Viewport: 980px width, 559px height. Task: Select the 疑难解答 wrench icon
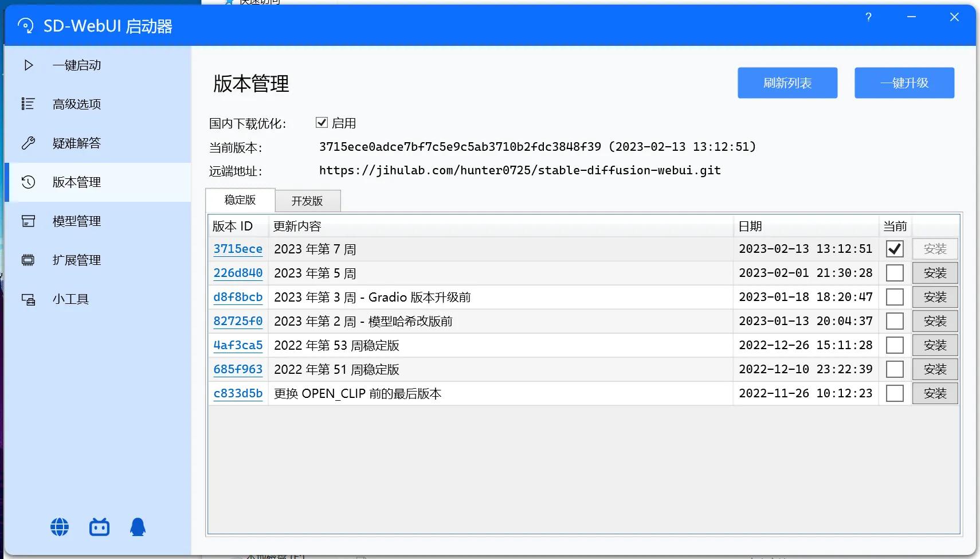[x=28, y=143]
